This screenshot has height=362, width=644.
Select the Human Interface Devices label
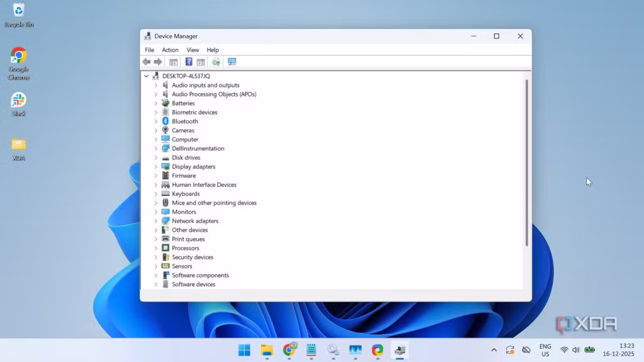204,185
